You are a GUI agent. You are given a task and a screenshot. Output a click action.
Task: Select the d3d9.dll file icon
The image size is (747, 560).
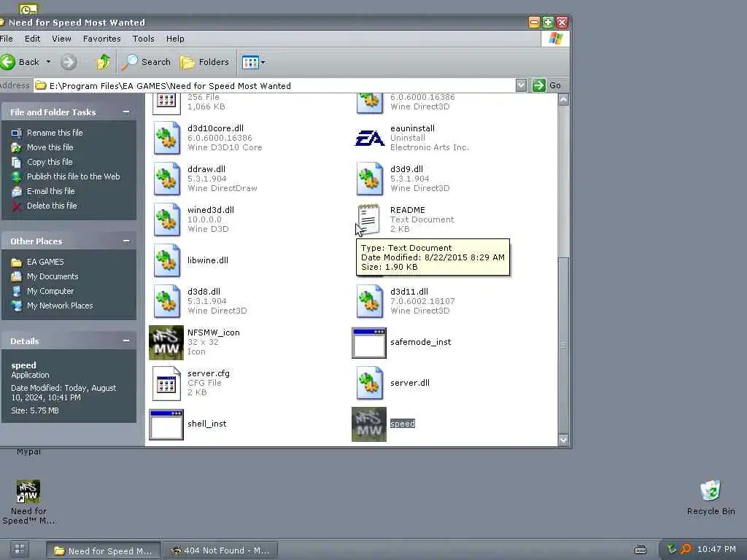(370, 179)
